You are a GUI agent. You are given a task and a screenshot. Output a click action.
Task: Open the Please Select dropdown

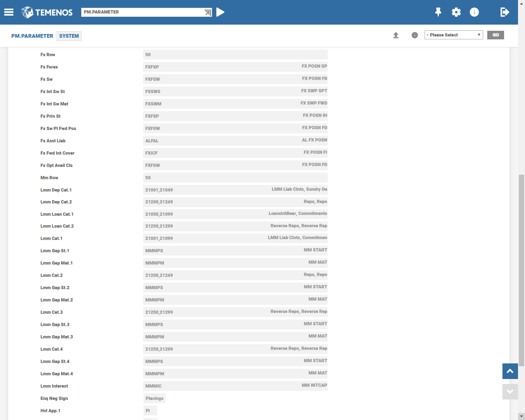pos(453,35)
